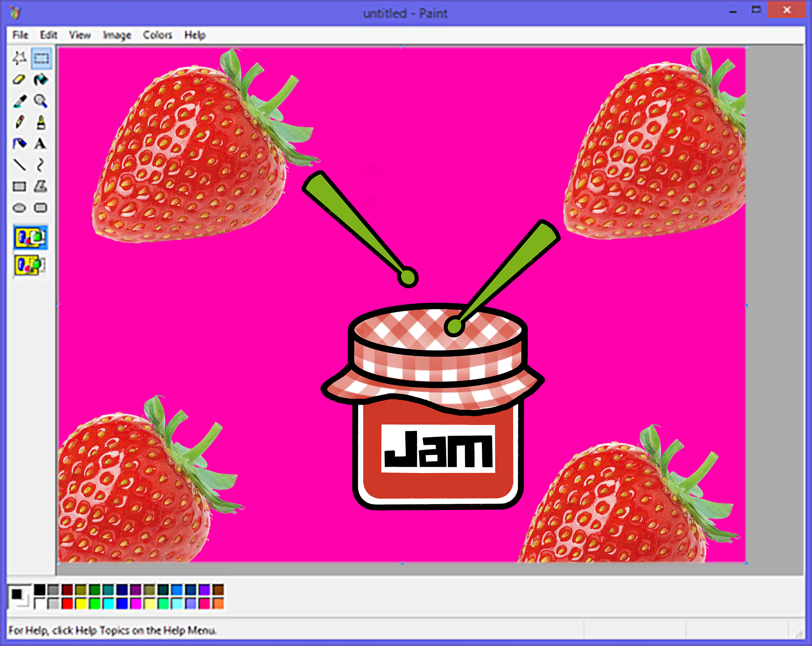Pick the Ellipse shape tool
This screenshot has height=646, width=812.
[x=19, y=208]
